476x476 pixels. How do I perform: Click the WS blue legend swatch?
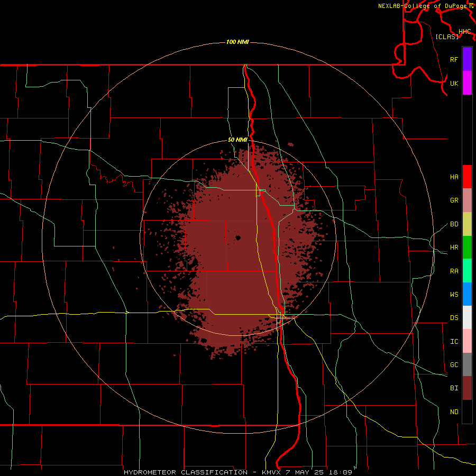pos(467,294)
